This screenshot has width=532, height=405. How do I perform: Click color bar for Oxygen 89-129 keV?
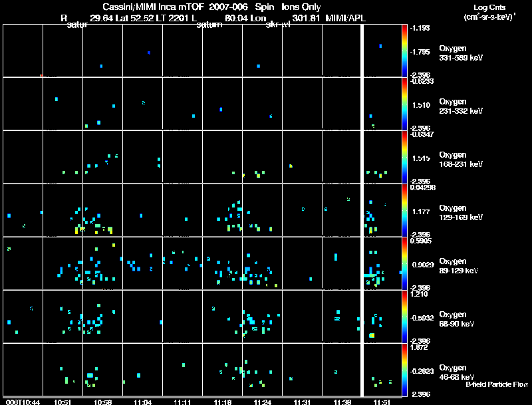click(x=404, y=263)
